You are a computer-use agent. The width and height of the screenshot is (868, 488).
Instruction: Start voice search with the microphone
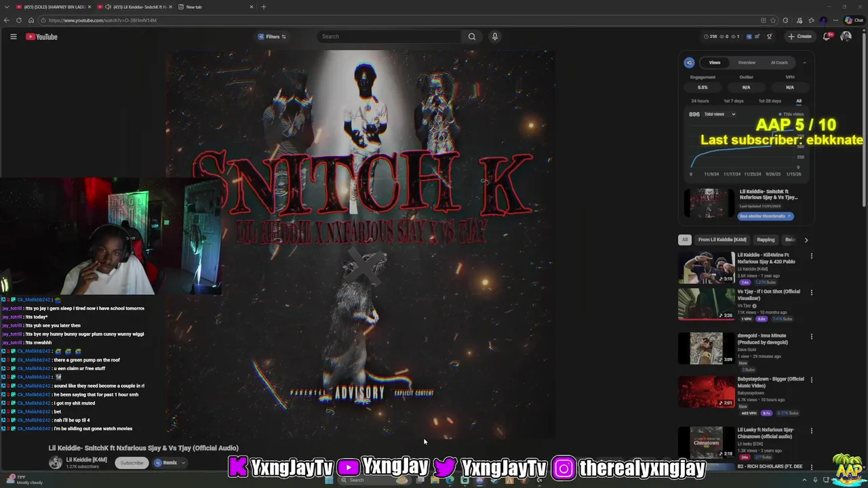(495, 37)
